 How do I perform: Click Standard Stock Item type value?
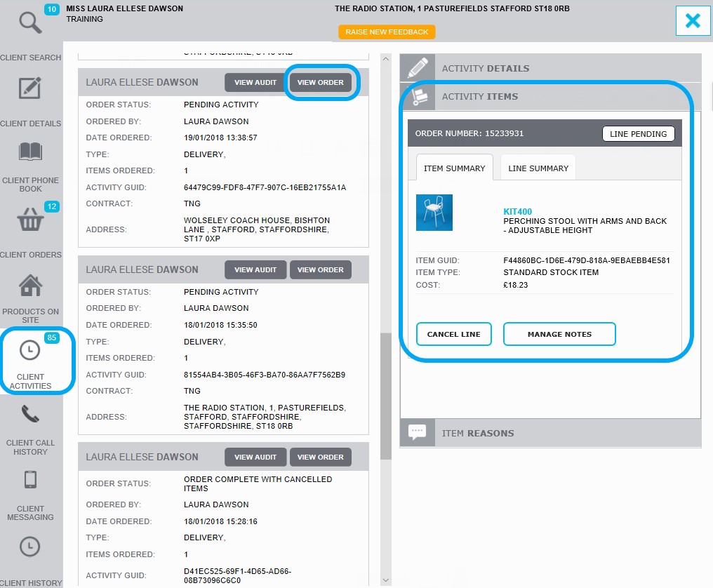click(x=551, y=272)
